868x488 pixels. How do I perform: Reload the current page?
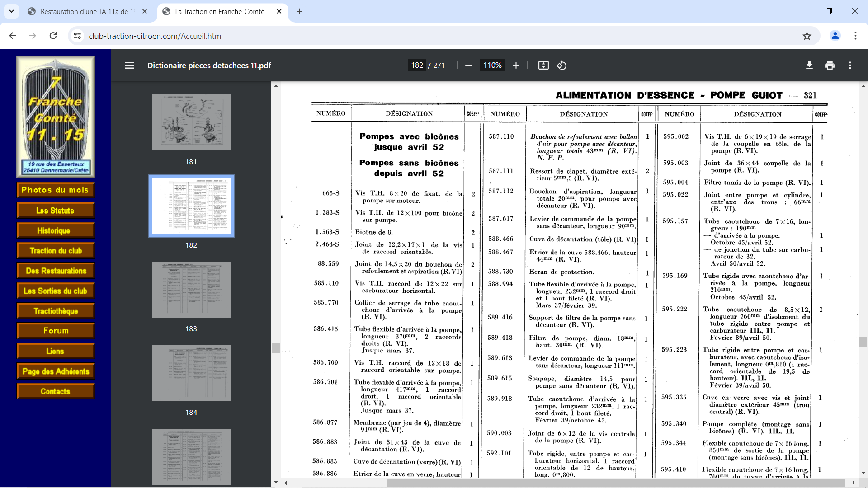53,36
